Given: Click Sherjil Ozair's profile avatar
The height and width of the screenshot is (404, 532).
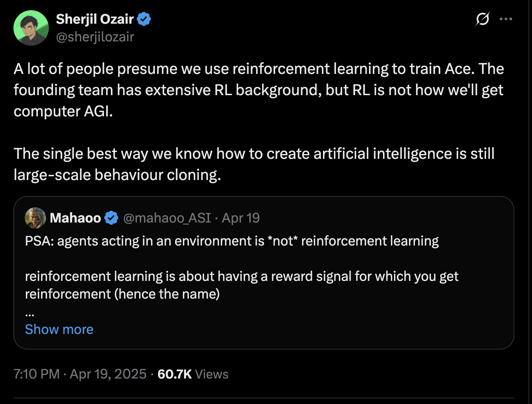Looking at the screenshot, I should [31, 28].
